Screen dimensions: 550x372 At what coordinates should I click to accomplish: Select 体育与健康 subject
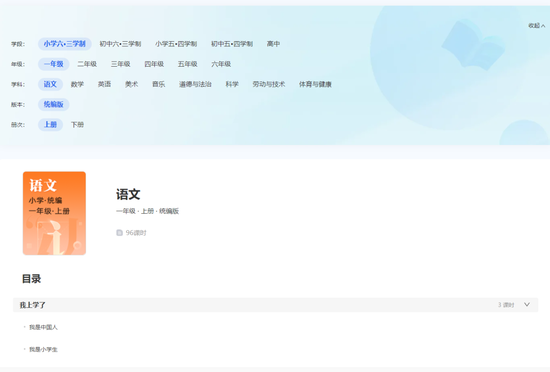coord(315,84)
